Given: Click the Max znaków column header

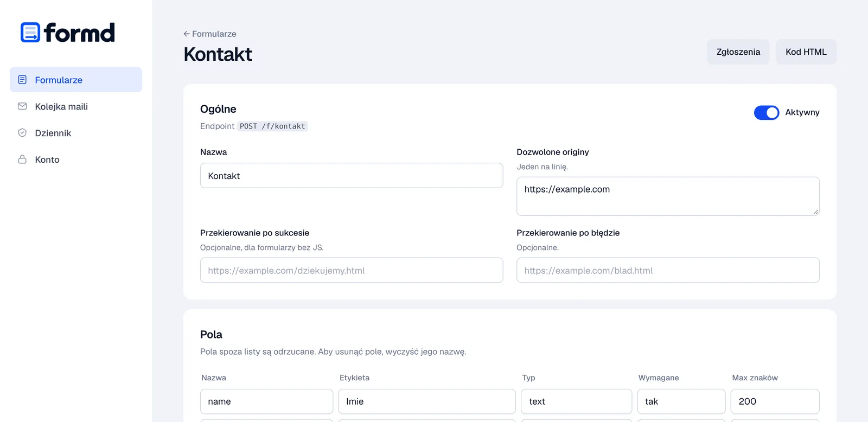Looking at the screenshot, I should 755,378.
